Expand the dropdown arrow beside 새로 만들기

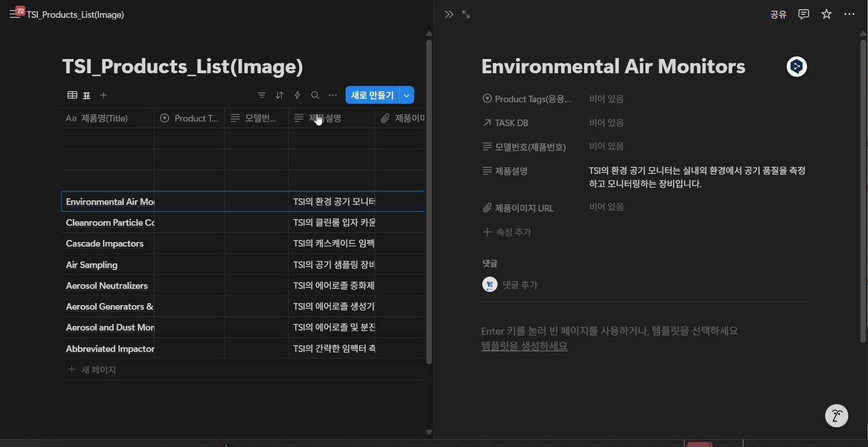point(407,95)
